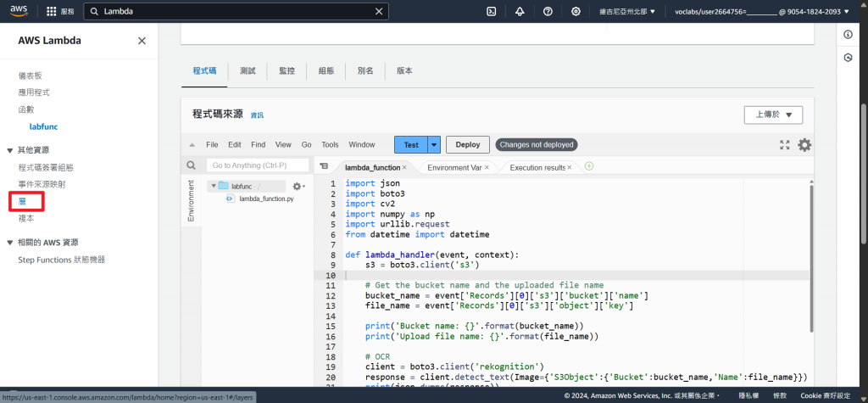Switch to the 監控 tab
Viewport: 868px width, 403px height.
(x=287, y=71)
